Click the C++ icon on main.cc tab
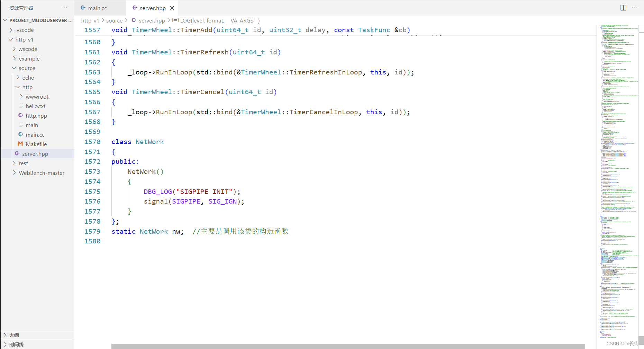This screenshot has width=644, height=349. pos(83,8)
